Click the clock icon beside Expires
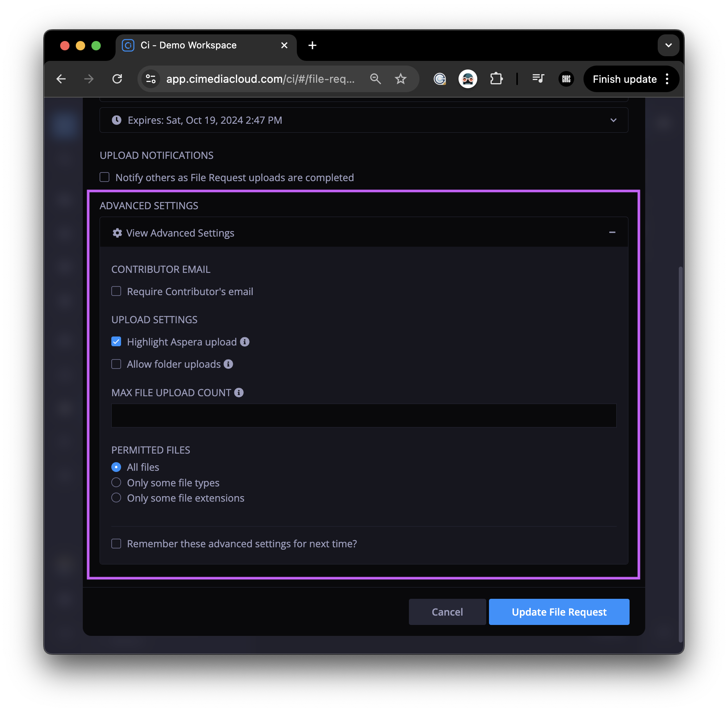This screenshot has width=728, height=712. coord(116,120)
